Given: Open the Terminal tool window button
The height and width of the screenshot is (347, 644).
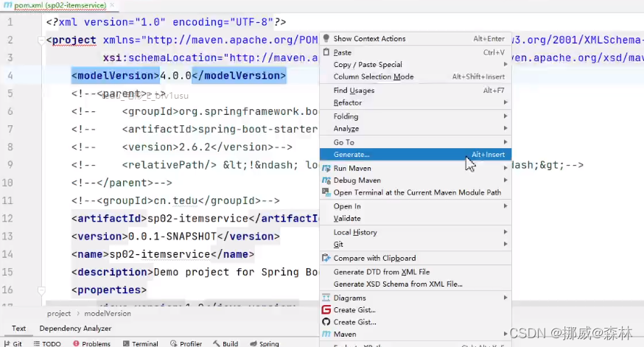Looking at the screenshot, I should (x=140, y=343).
